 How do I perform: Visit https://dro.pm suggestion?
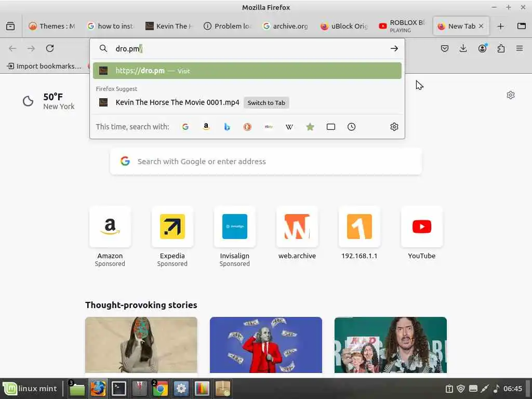(247, 71)
